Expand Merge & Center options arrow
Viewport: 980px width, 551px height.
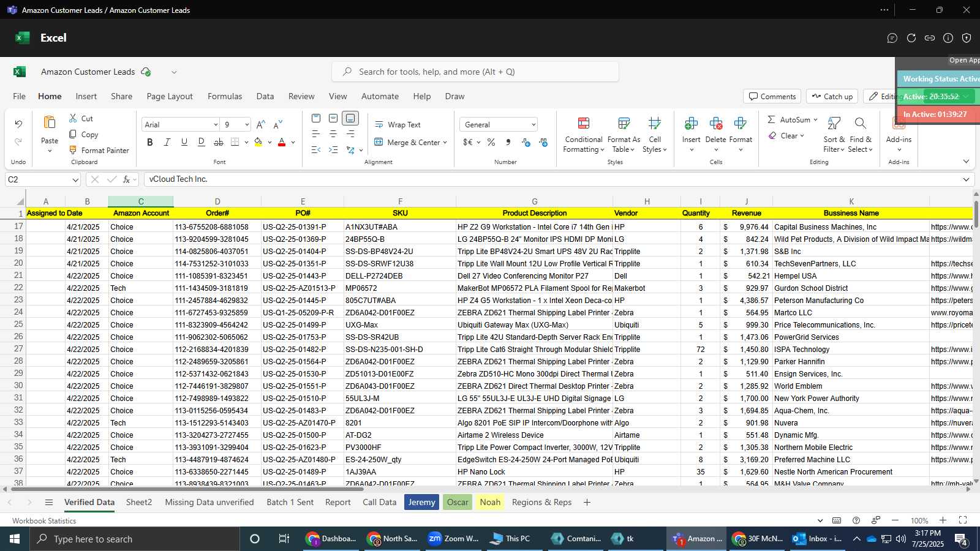pos(445,142)
